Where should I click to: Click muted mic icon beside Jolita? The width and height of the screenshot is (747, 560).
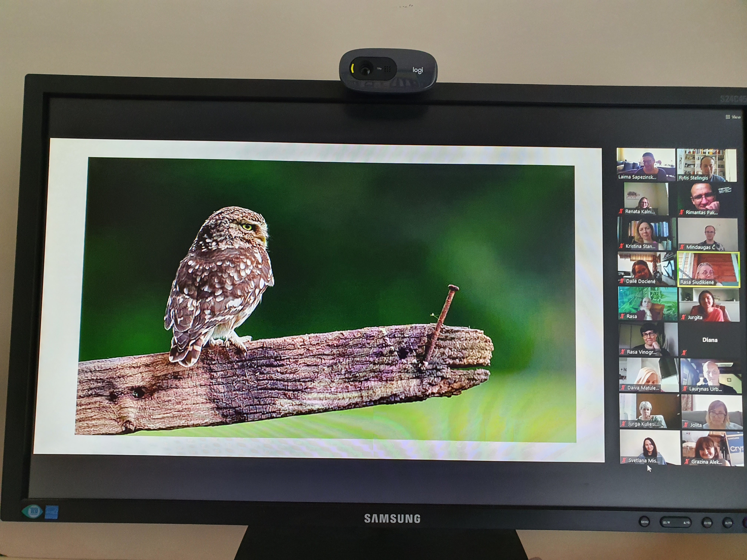tap(686, 425)
